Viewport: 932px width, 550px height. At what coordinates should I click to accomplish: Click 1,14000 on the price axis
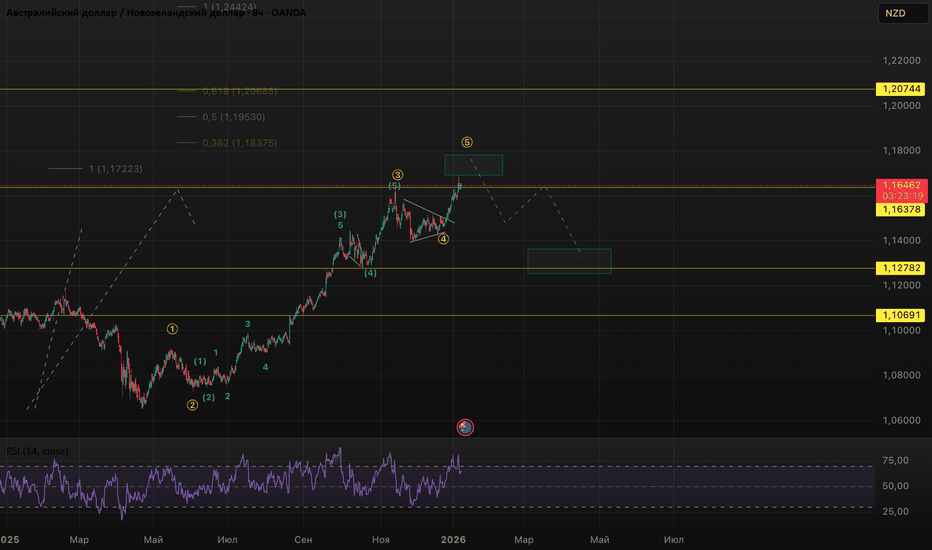point(901,241)
